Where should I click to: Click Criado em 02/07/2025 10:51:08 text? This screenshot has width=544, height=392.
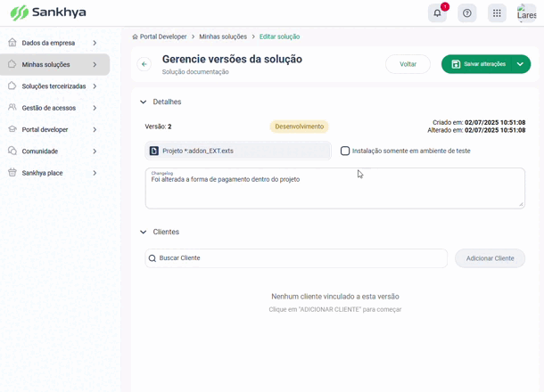coord(479,122)
